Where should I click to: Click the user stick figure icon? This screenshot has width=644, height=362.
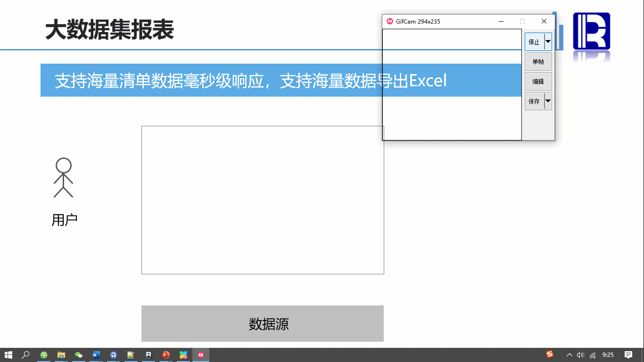click(64, 178)
